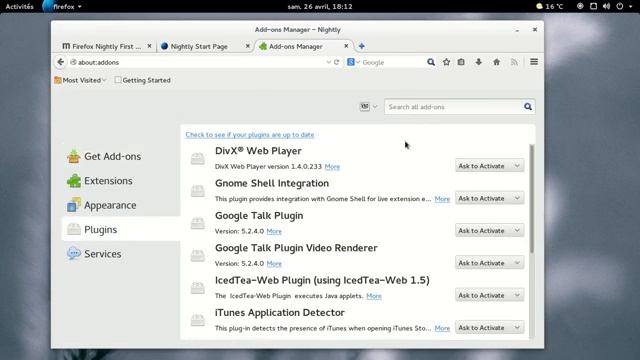640x360 pixels.
Task: Click the DivX Web Player plugin icon
Action: click(198, 158)
